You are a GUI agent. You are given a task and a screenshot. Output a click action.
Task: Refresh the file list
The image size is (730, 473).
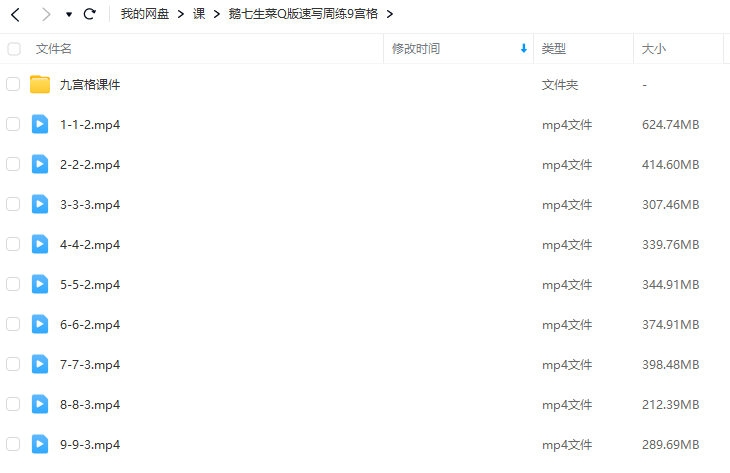click(89, 14)
